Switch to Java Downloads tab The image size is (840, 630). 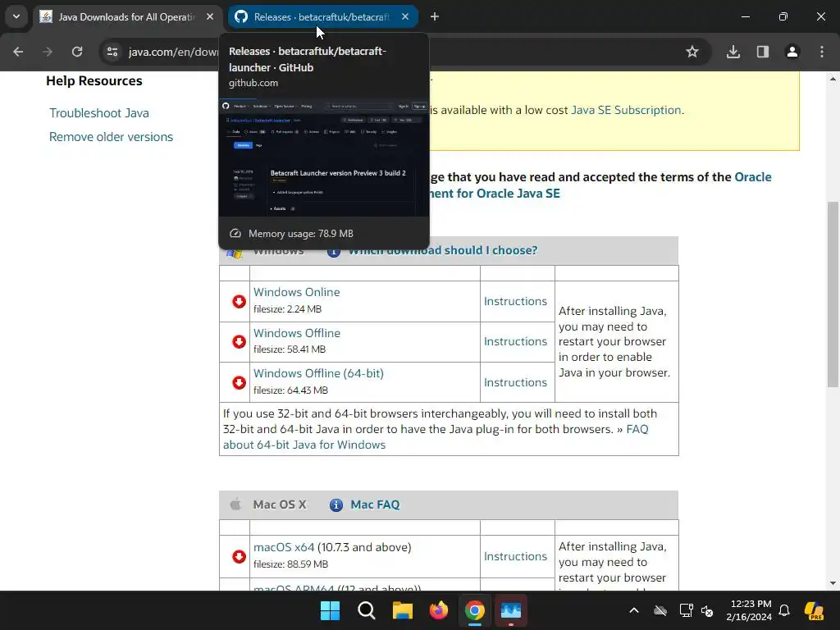point(127,17)
